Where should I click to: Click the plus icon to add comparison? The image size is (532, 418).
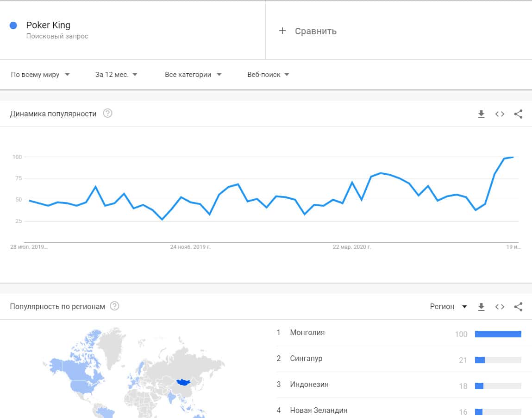tap(282, 31)
